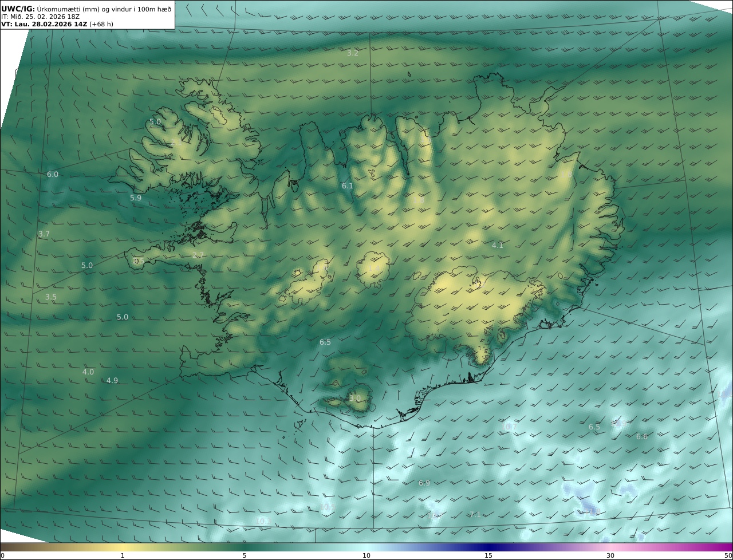Click the 15 mm dark blue colorbar section

(488, 548)
